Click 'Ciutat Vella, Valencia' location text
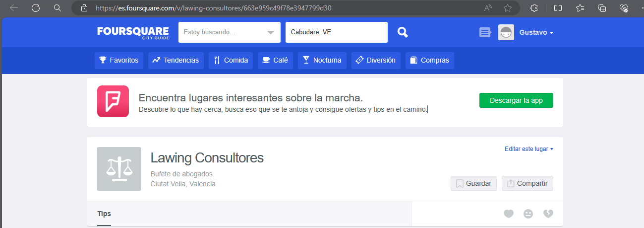This screenshot has height=228, width=644. coord(183,184)
